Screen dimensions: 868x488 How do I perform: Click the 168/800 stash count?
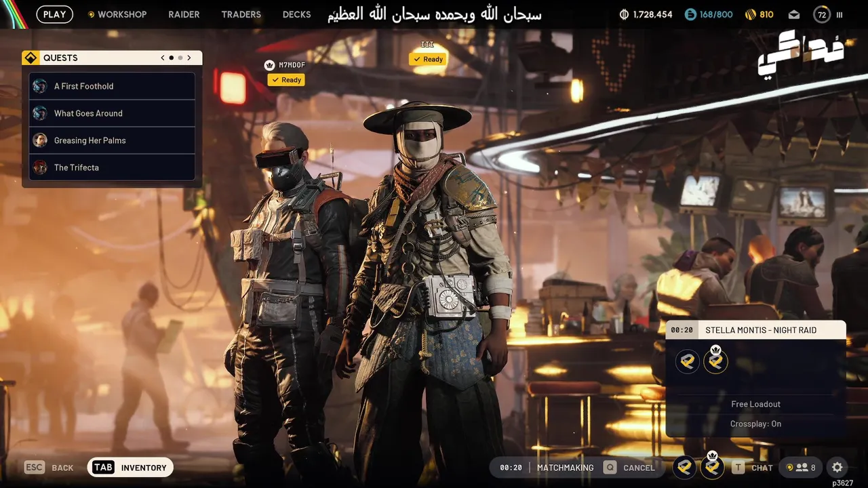717,14
